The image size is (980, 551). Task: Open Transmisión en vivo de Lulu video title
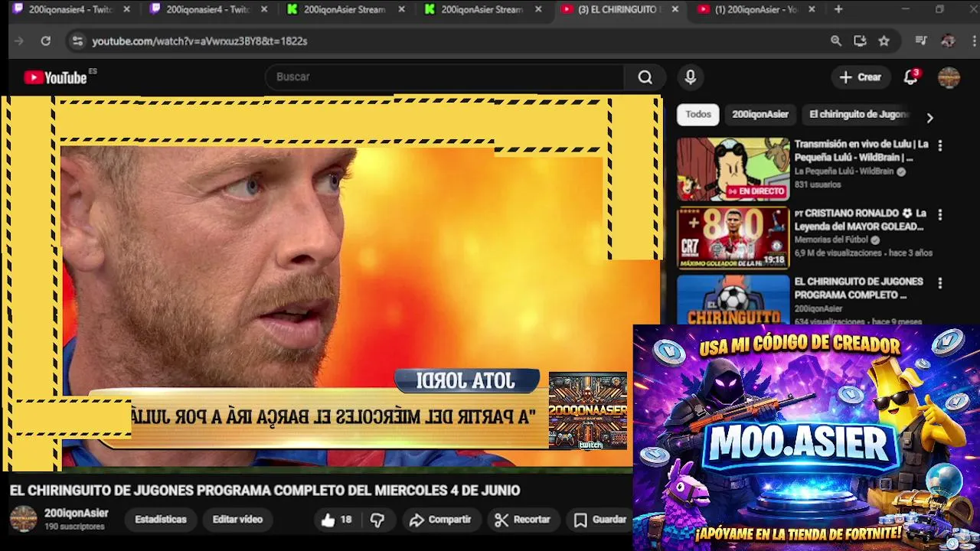point(861,151)
